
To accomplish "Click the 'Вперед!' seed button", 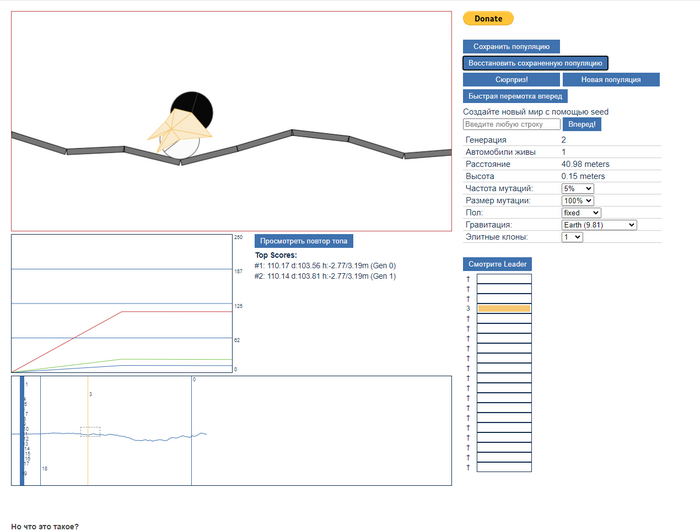I will [x=582, y=124].
